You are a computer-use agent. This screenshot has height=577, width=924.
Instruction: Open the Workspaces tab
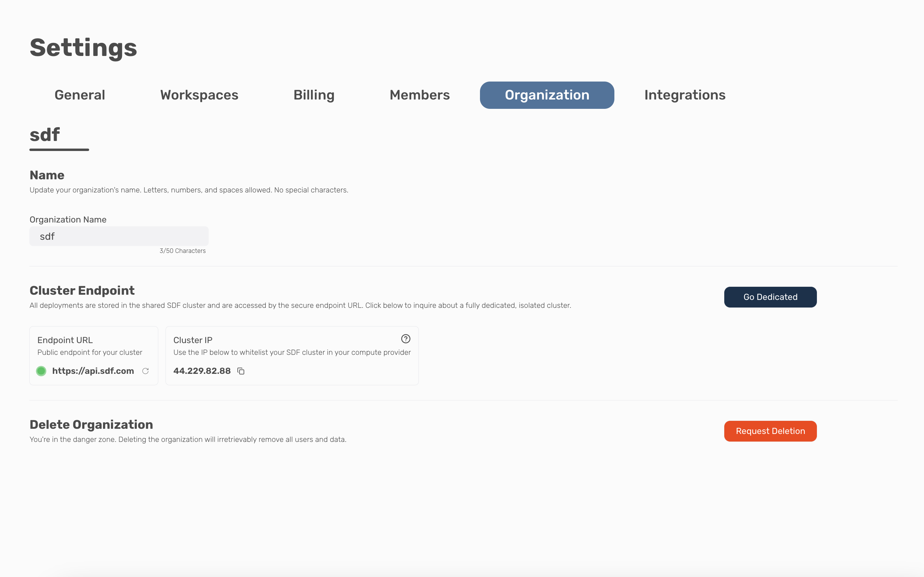199,95
